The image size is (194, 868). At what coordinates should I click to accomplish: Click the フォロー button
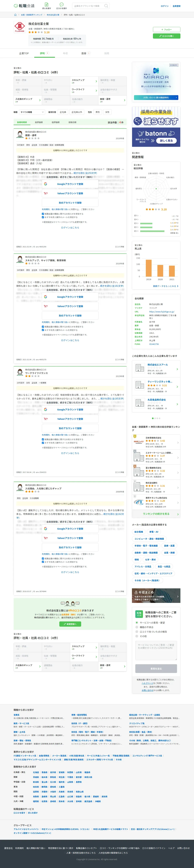pos(166,30)
